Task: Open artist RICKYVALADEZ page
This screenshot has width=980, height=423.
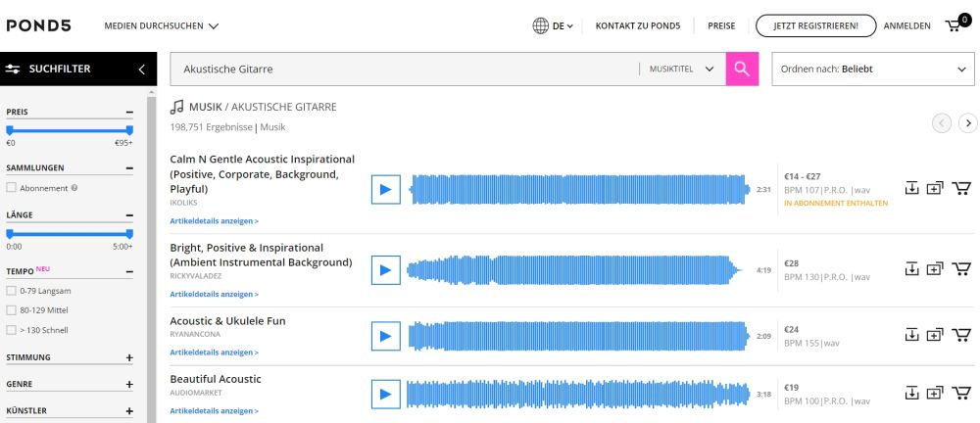Action: [x=196, y=275]
